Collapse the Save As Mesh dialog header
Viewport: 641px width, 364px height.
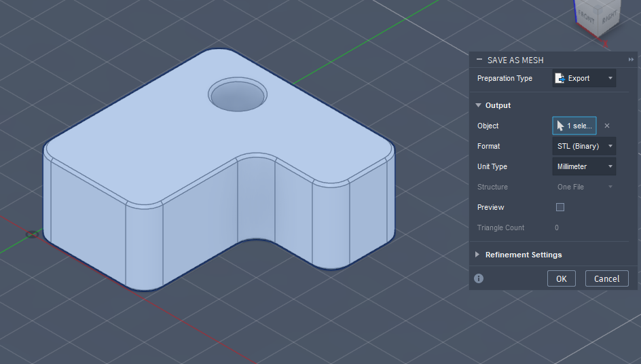pos(479,60)
